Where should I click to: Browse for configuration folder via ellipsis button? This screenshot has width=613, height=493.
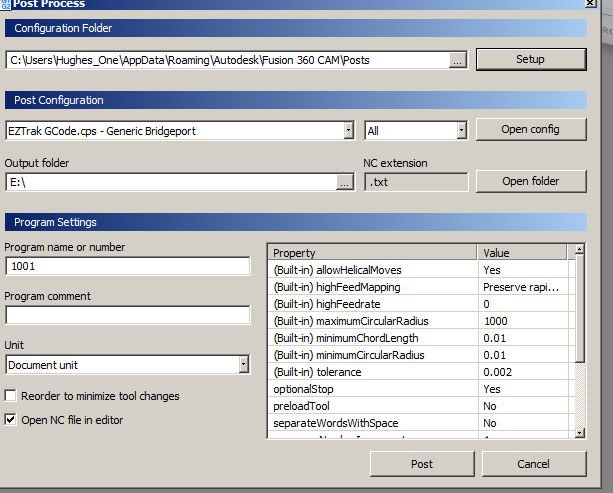[x=457, y=60]
